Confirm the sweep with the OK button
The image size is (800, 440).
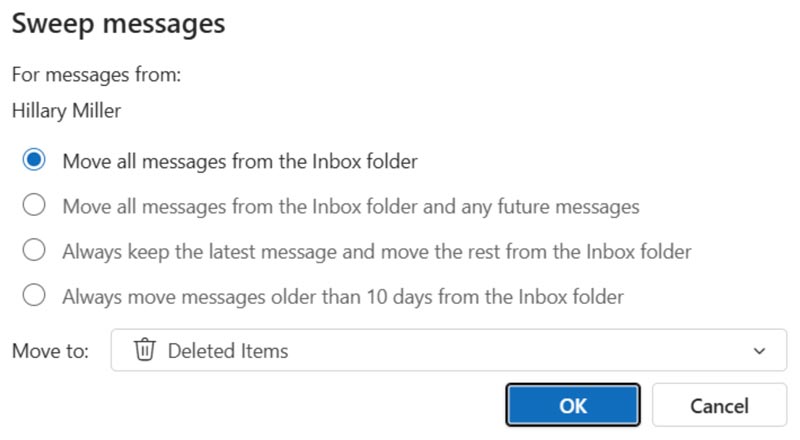(x=573, y=405)
